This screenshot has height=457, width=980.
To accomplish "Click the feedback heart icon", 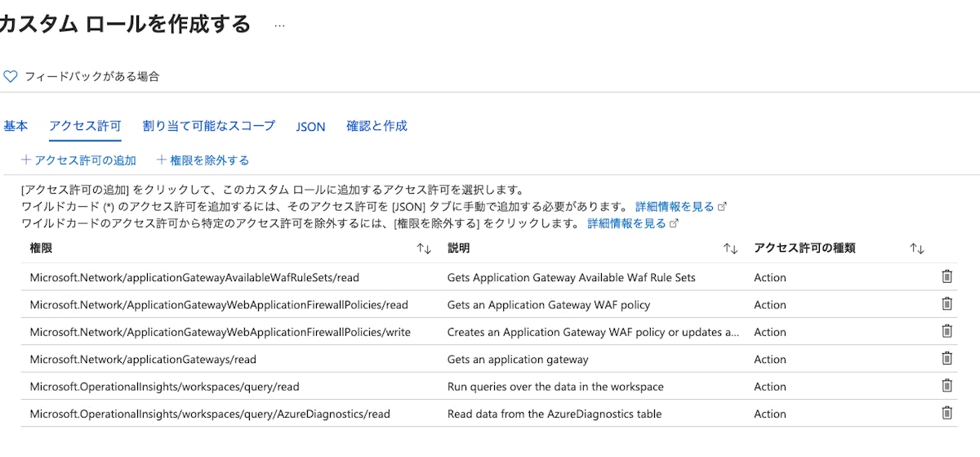I will pos(11,77).
